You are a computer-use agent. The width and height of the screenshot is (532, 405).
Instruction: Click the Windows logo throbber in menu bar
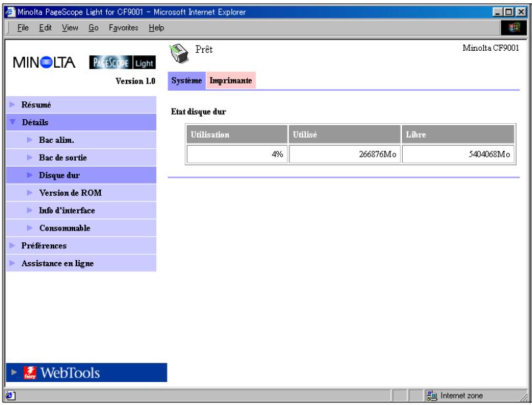[x=514, y=28]
